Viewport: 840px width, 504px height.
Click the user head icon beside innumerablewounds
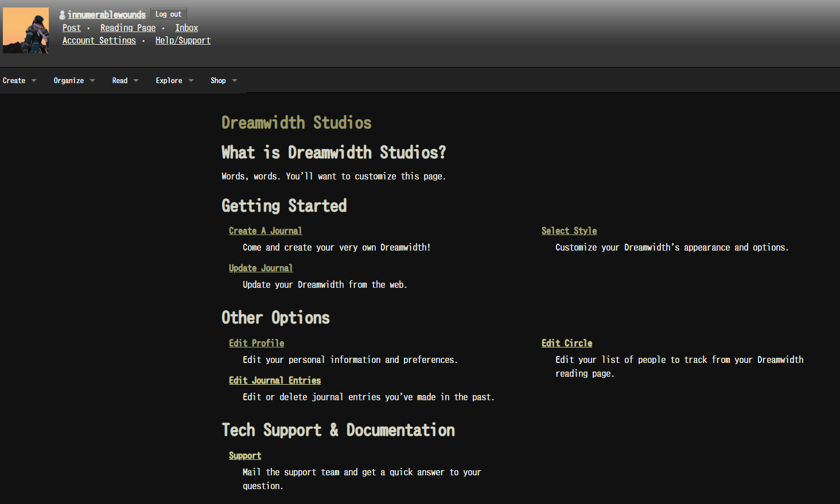point(62,15)
